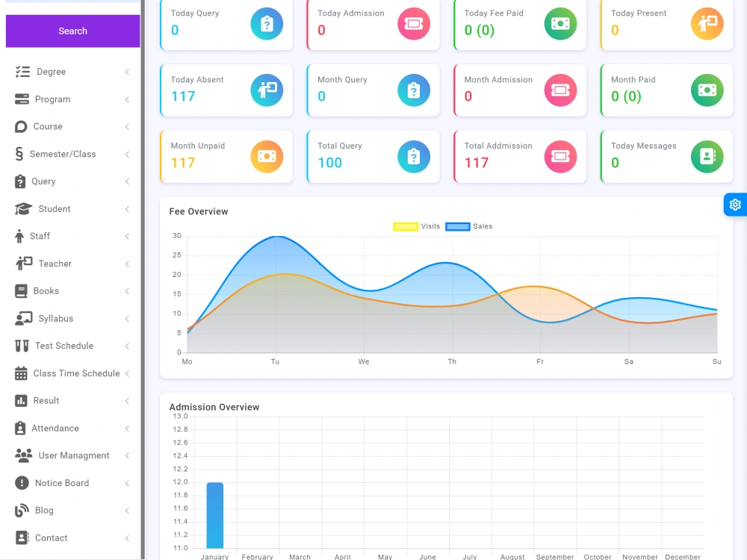Click the Fee Overview chart heading
This screenshot has height=560, width=747.
pyautogui.click(x=199, y=211)
